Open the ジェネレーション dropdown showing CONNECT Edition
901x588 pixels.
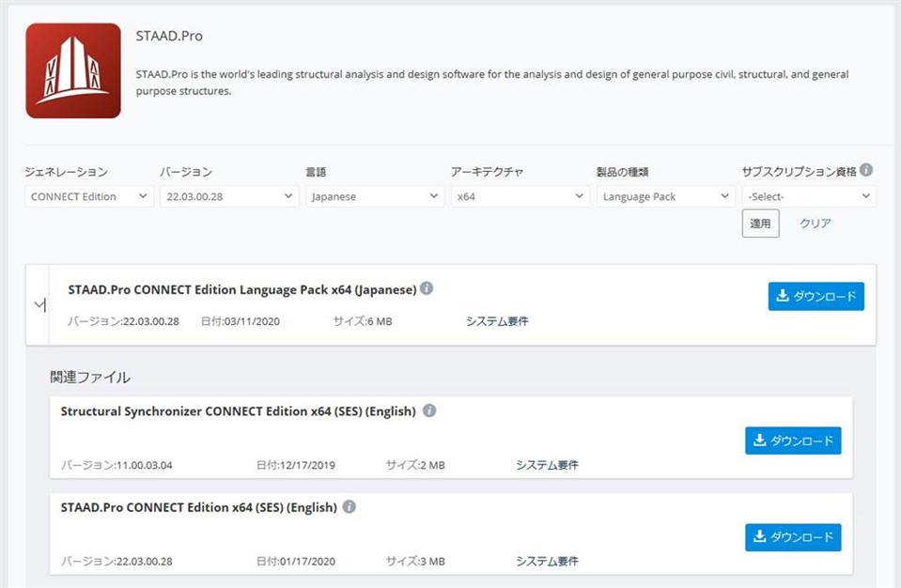tap(89, 196)
